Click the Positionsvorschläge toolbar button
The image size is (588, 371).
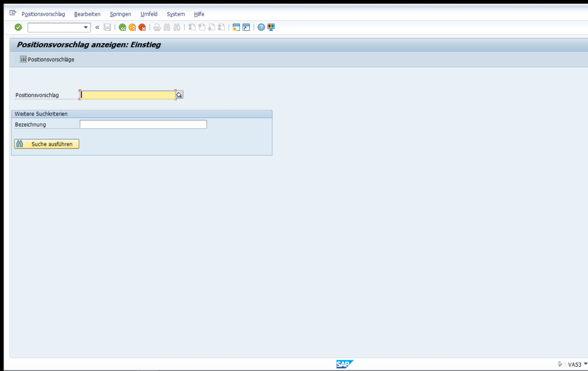tap(47, 59)
